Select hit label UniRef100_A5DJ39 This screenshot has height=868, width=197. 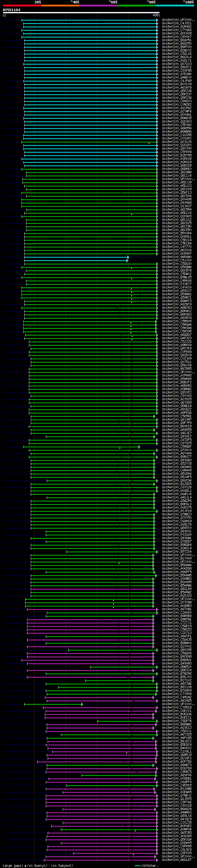[x=177, y=183]
